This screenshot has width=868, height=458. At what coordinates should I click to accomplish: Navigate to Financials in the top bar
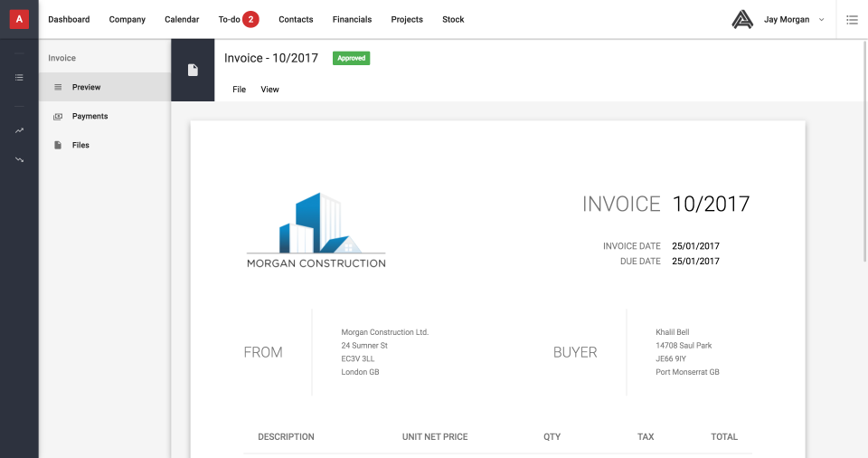point(352,19)
